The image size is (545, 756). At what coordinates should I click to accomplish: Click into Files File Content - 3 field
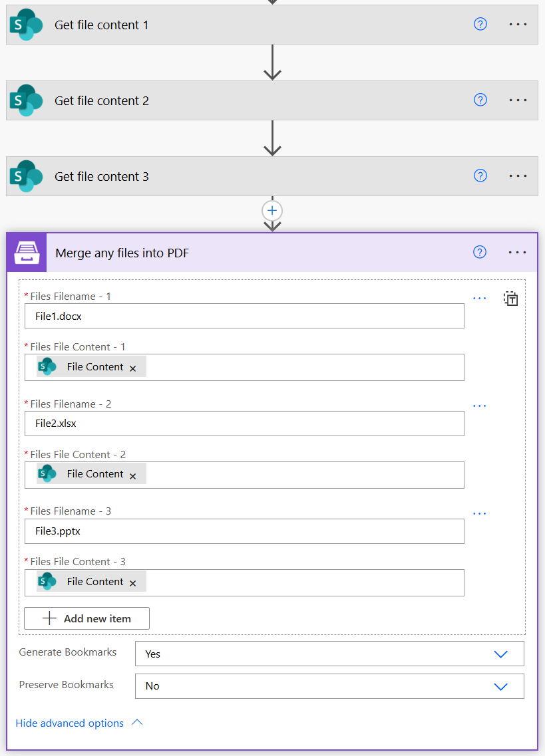coord(244,582)
